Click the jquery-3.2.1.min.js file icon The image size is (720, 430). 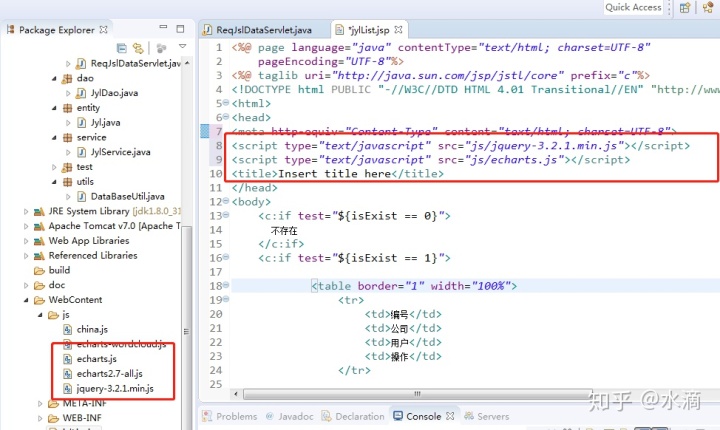click(68, 389)
